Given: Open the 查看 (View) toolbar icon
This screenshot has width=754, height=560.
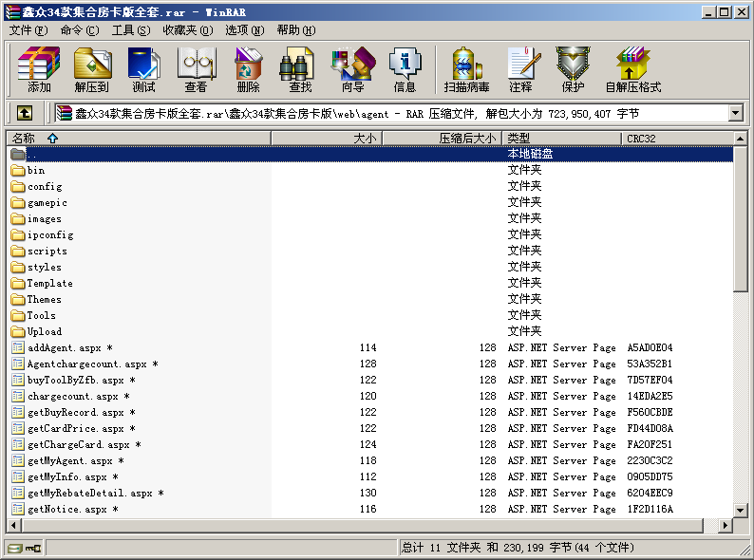Looking at the screenshot, I should (196, 70).
